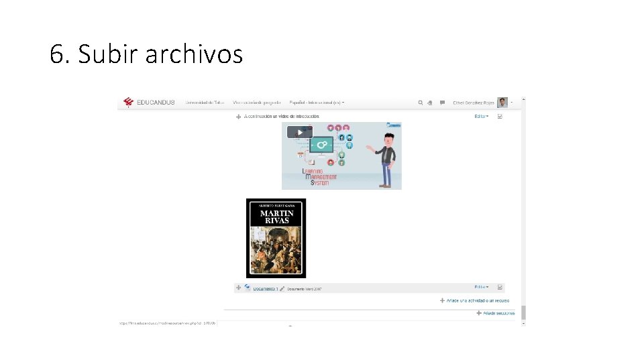Click the text 'A continuación un video de introducción'

tap(281, 117)
